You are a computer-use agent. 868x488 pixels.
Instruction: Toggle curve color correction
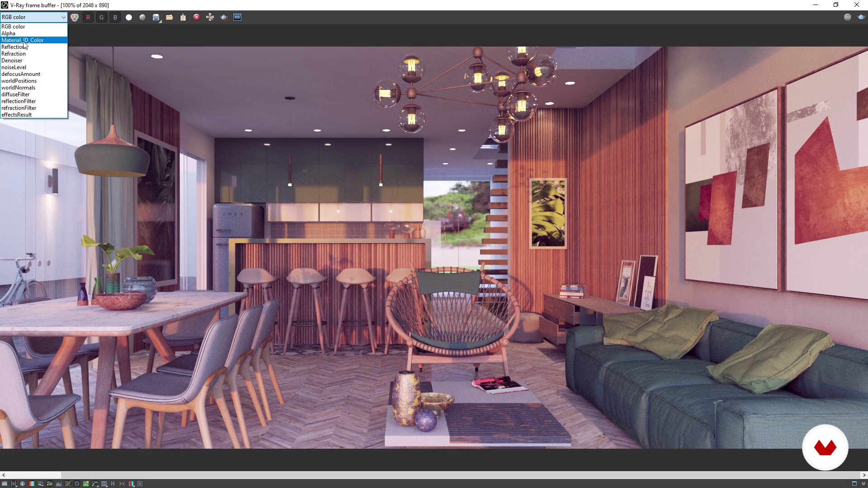point(68,483)
